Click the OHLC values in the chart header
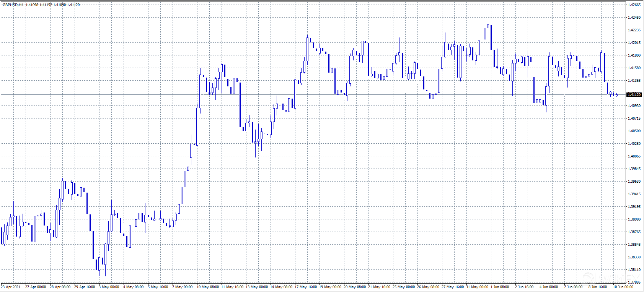 click(x=53, y=5)
